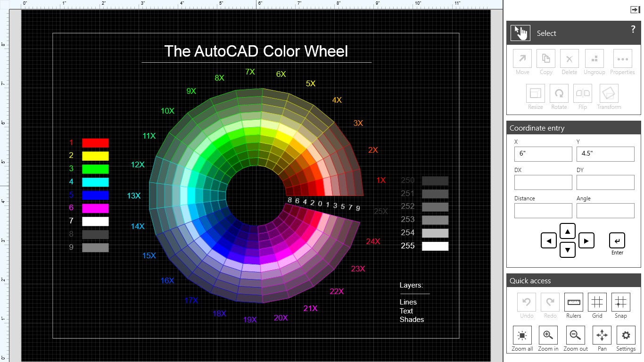Zoom in using the magnifier icon
The height and width of the screenshot is (362, 644).
click(548, 336)
